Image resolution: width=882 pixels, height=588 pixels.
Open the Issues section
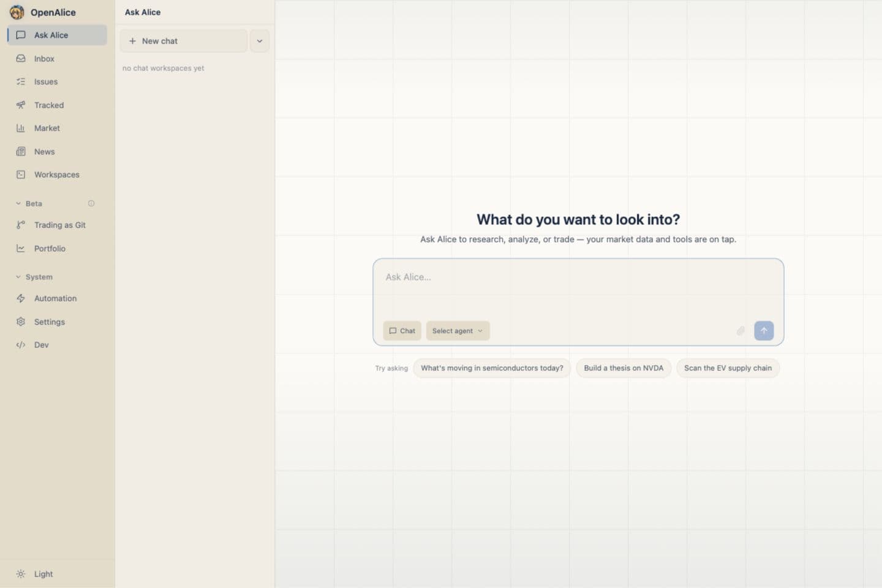pos(57,81)
